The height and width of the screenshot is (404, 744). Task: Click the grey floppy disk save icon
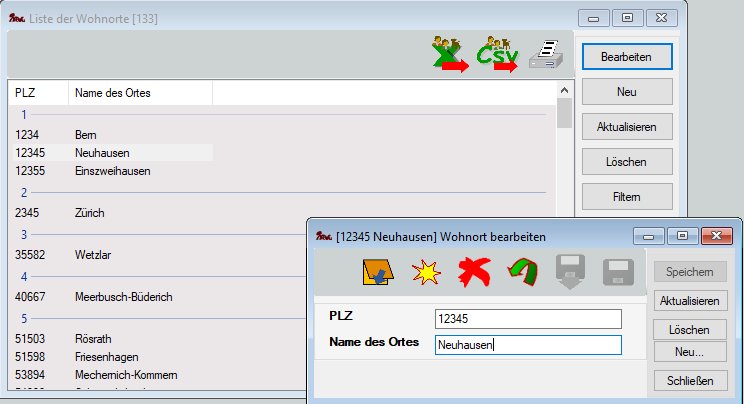click(x=618, y=271)
